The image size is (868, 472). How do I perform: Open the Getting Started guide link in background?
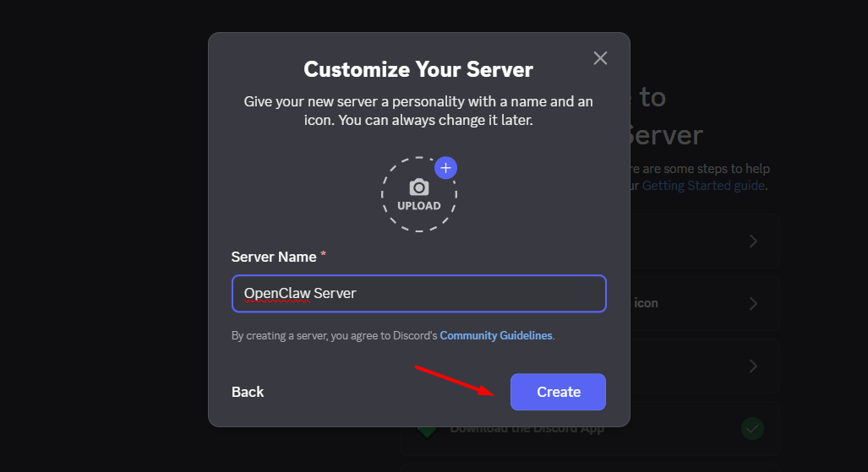pyautogui.click(x=703, y=186)
